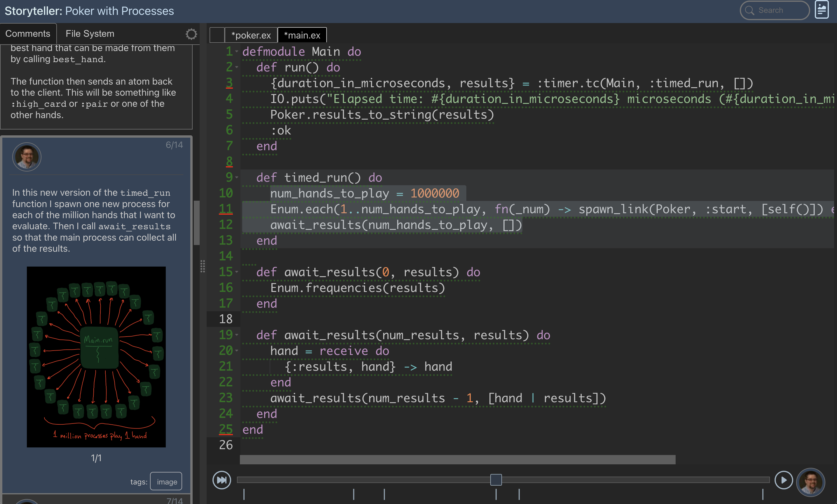This screenshot has height=504, width=837.
Task: Click 'Enum.frequencies(results)' on line 16
Action: [358, 288]
